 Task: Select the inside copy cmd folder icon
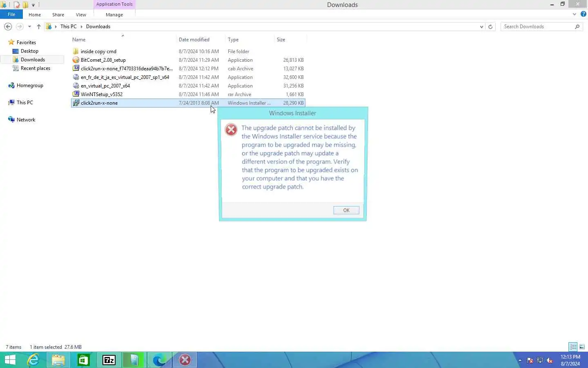point(76,52)
